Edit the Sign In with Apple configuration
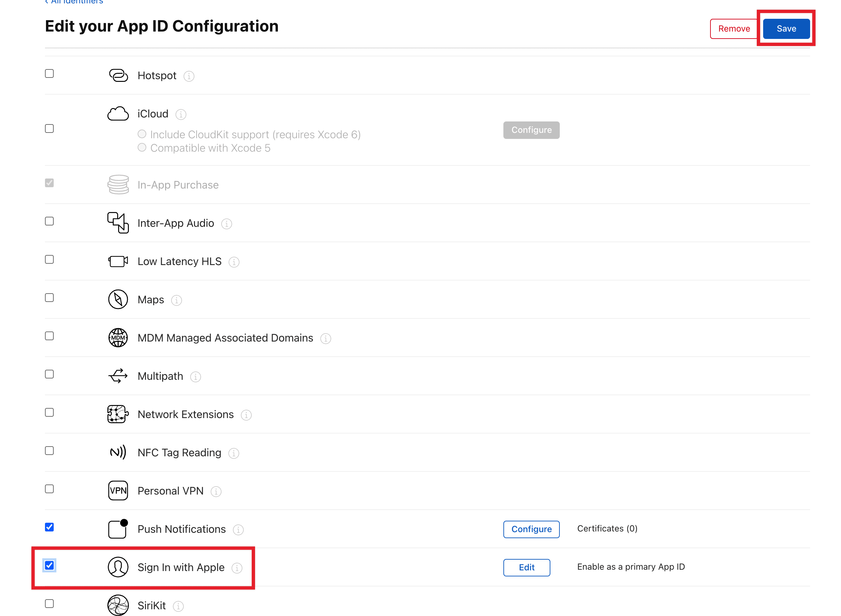The height and width of the screenshot is (616, 841). [x=526, y=567]
